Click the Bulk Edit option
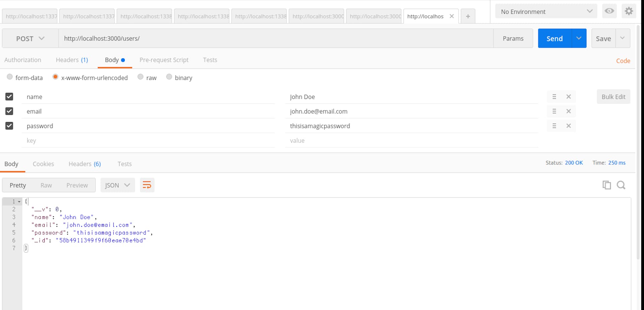 [x=613, y=97]
